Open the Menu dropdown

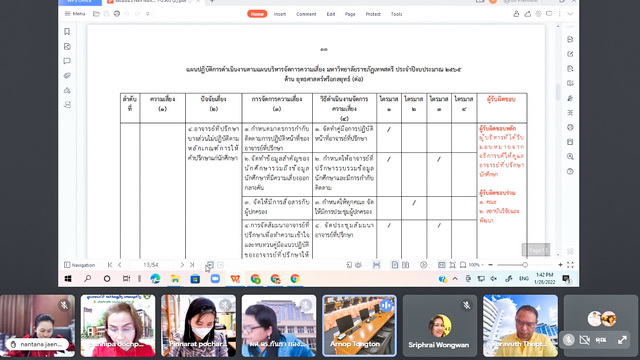(x=75, y=14)
